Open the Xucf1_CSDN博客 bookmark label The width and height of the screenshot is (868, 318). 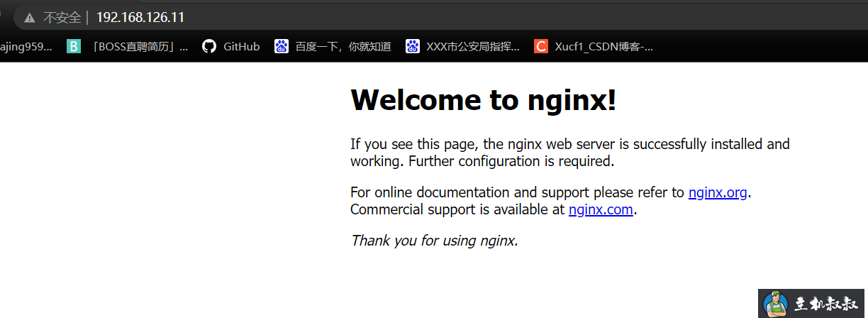tap(603, 47)
